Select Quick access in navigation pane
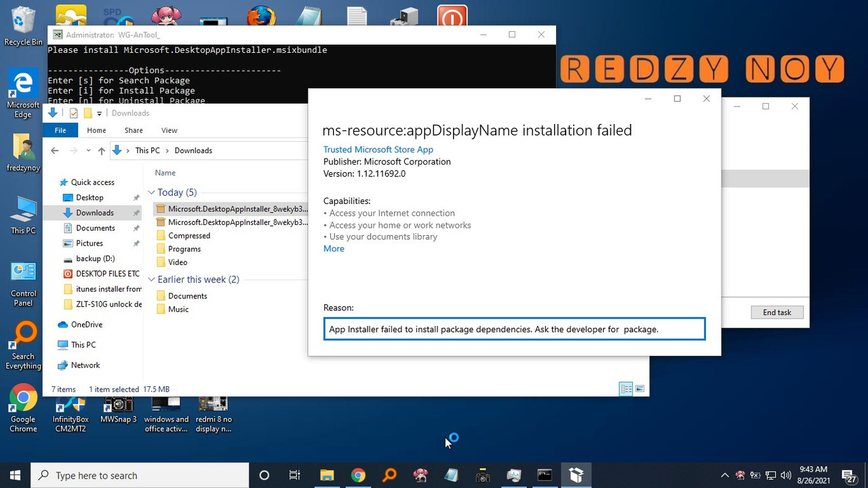This screenshot has width=868, height=488. (x=92, y=182)
